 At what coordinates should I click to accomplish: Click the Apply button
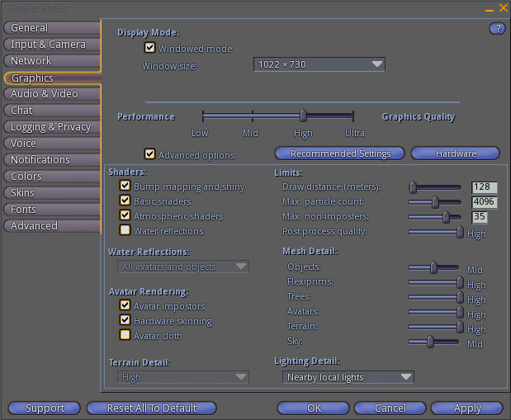[x=467, y=408]
